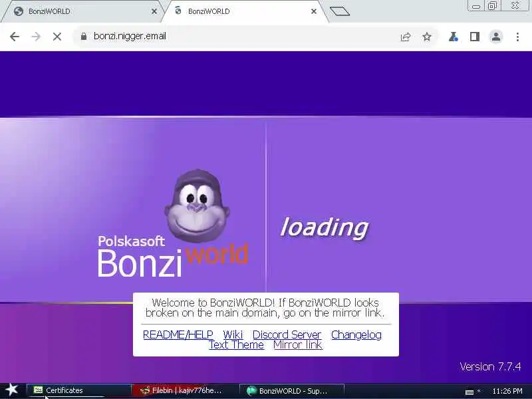This screenshot has height=399, width=532.
Task: Click the Bonzi gorilla logo image
Action: (x=197, y=206)
